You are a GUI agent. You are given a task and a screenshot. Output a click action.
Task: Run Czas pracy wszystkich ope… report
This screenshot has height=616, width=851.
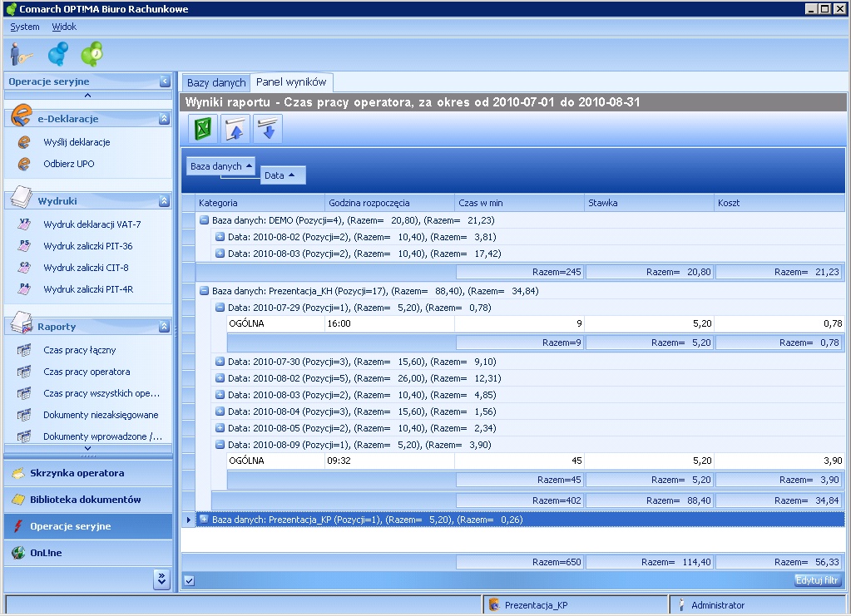pos(101,394)
